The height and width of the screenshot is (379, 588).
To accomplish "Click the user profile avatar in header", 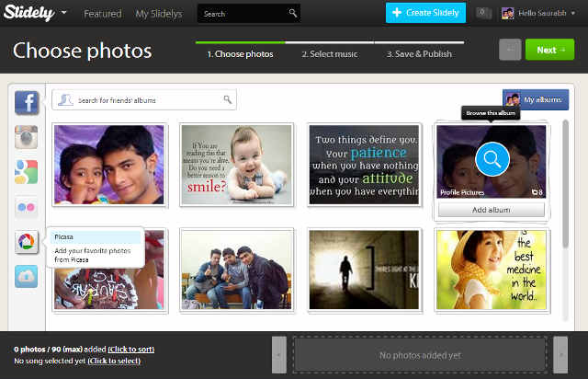I will 508,13.
